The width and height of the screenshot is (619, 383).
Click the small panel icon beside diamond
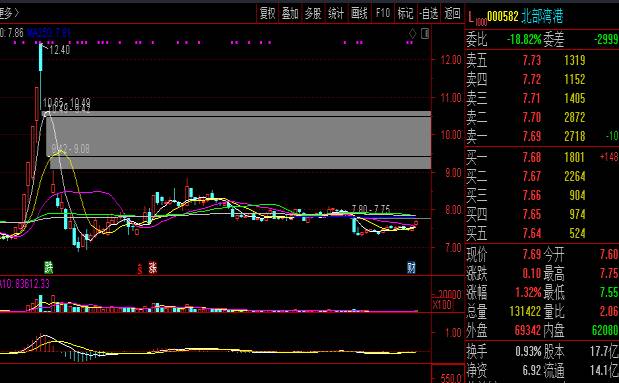(425, 34)
